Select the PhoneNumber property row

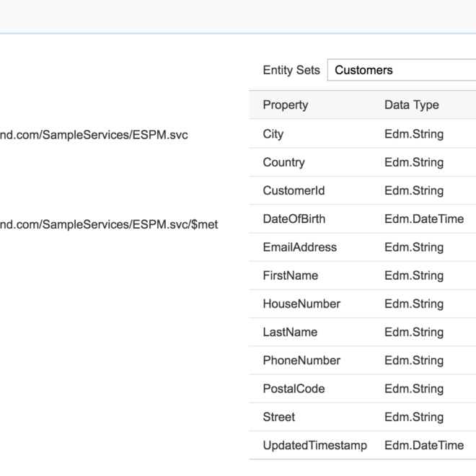click(x=363, y=361)
